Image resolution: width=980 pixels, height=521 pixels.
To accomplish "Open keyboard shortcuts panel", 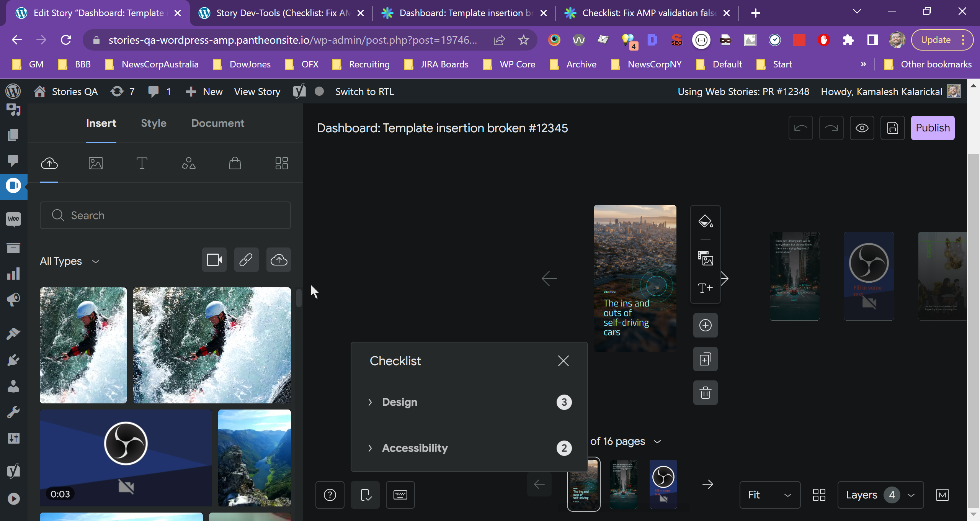I will pyautogui.click(x=400, y=495).
